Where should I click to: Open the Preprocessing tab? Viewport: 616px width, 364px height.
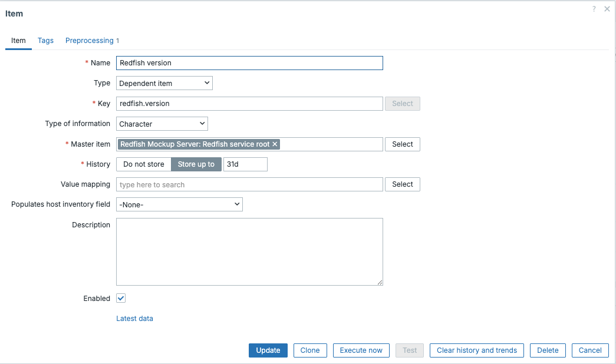point(89,40)
